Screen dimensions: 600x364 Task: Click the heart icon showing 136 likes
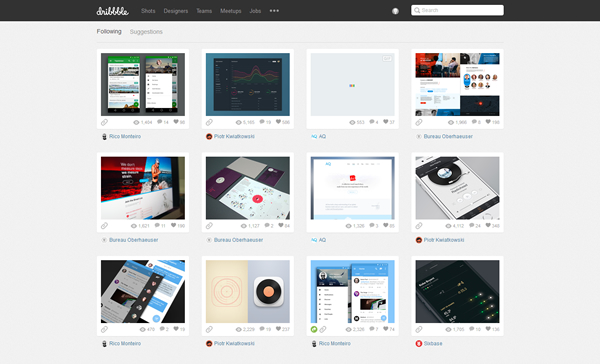488,329
